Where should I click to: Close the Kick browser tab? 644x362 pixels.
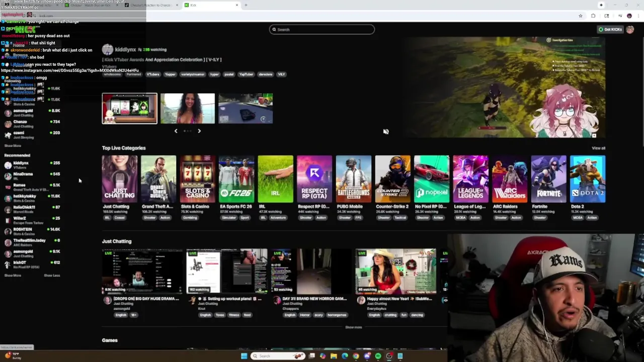pos(237,5)
